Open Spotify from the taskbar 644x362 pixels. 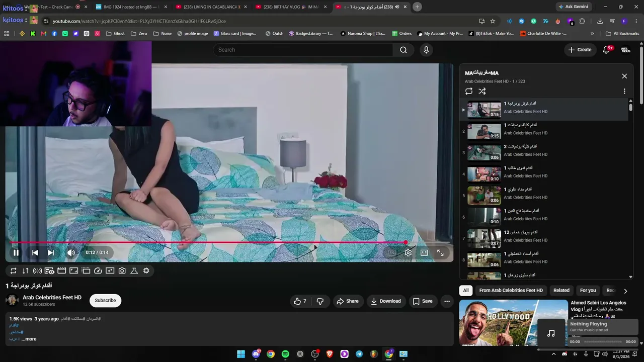click(x=285, y=354)
